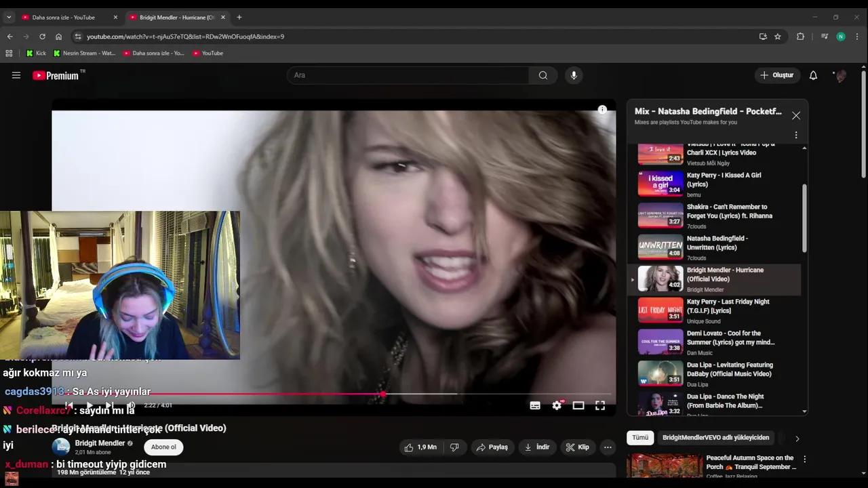868x488 pixels.
Task: Go back in browser history
Action: (9, 37)
